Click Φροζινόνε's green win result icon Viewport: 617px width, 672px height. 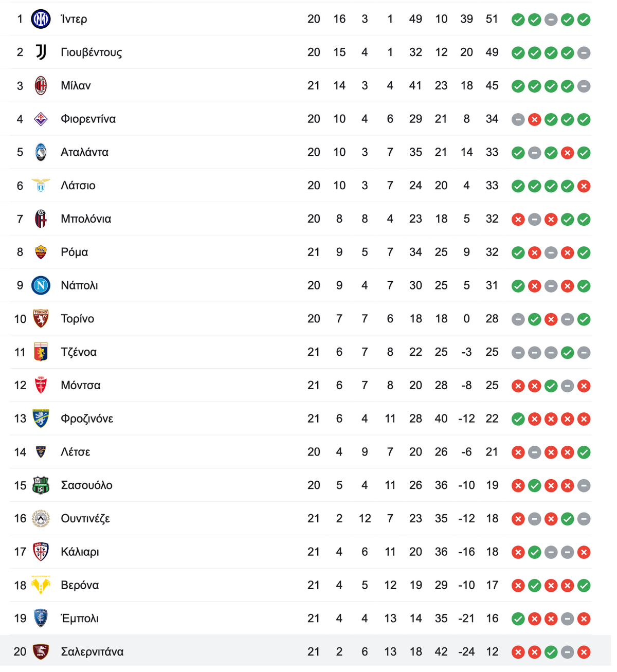pos(518,419)
